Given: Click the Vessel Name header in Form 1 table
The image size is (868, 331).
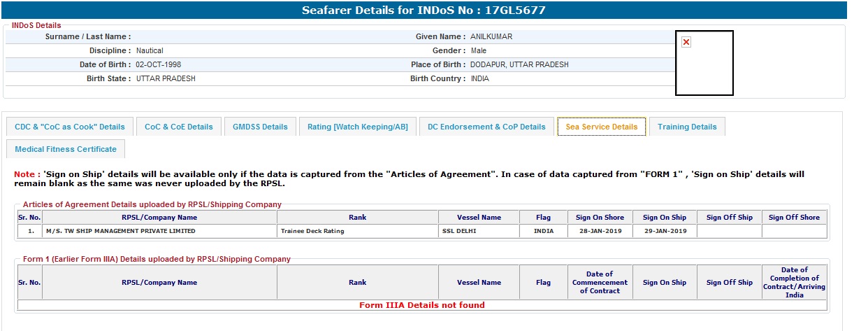Looking at the screenshot, I should 479,283.
